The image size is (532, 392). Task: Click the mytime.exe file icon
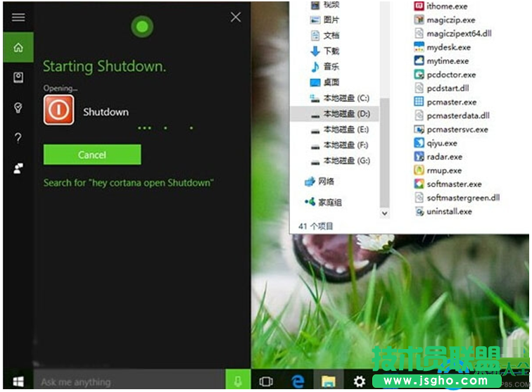(x=419, y=61)
